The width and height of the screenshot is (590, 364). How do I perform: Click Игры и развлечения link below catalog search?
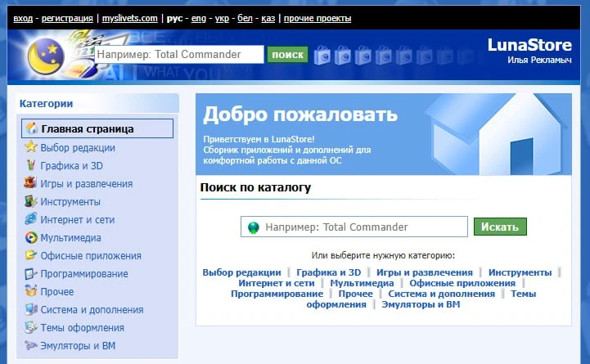coord(425,272)
